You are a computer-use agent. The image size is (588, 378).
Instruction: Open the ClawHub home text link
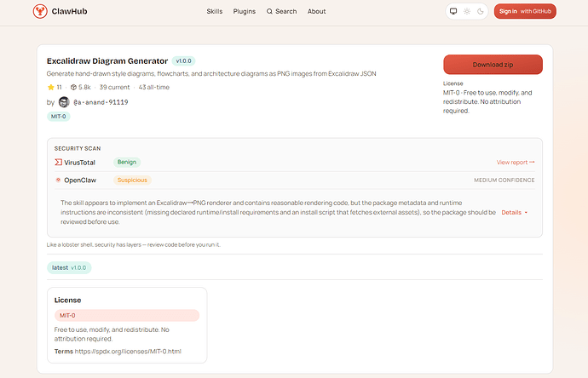(x=69, y=11)
